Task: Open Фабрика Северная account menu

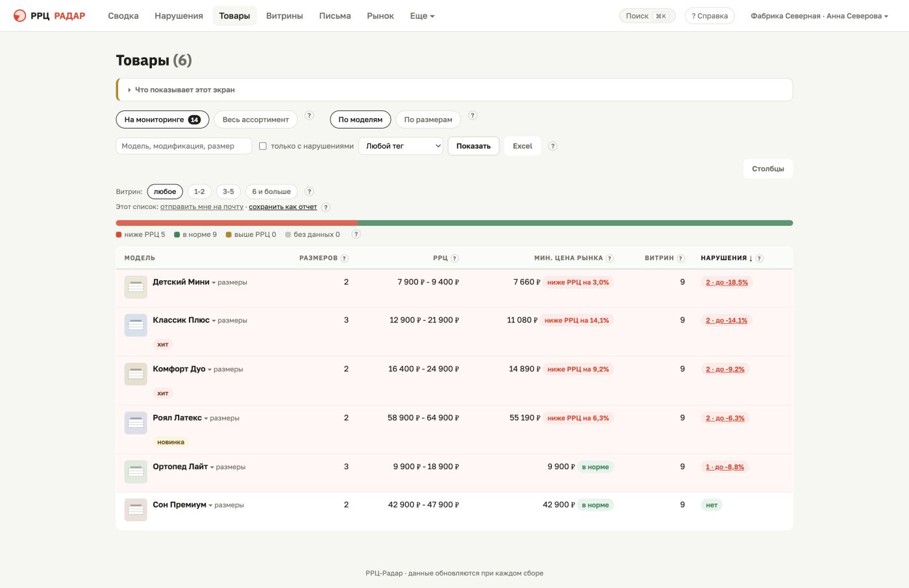Action: click(x=819, y=16)
